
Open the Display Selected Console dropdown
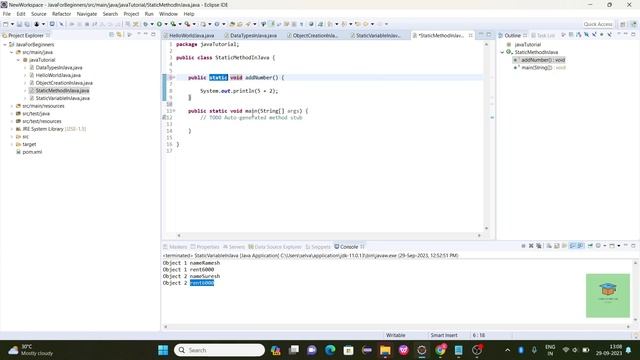click(605, 246)
